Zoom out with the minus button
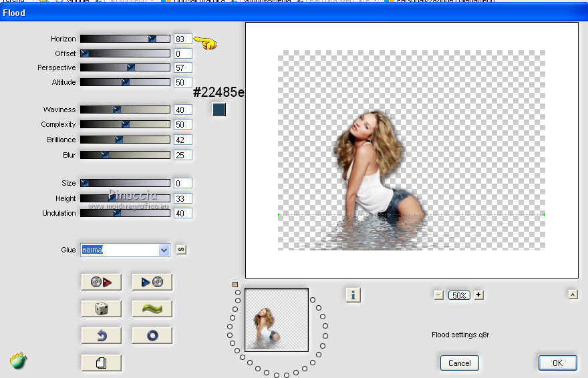588x378 pixels. click(439, 295)
